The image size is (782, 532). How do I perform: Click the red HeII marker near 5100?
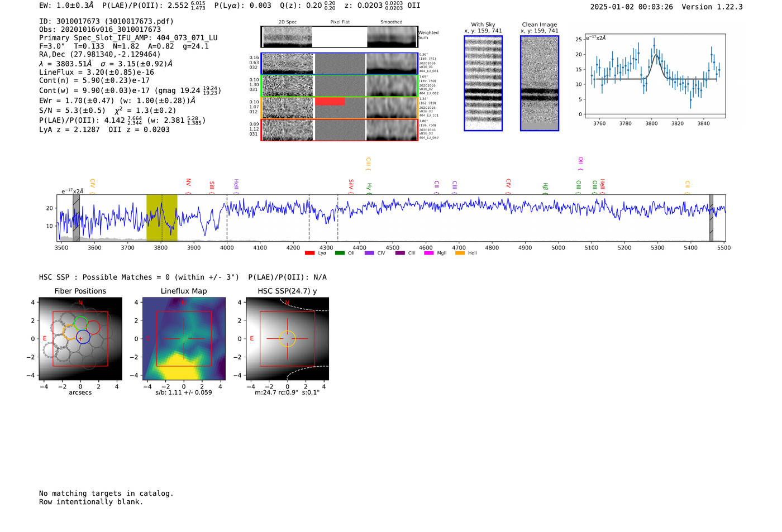pos(602,186)
